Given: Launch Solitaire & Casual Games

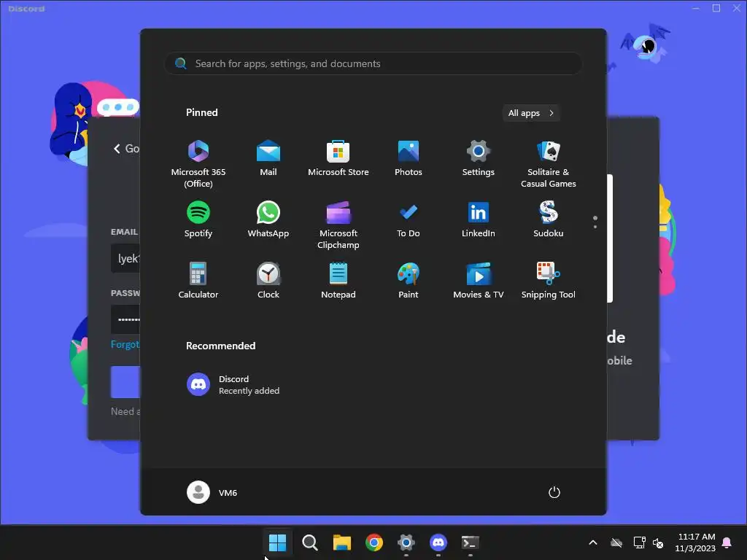Looking at the screenshot, I should coord(549,163).
